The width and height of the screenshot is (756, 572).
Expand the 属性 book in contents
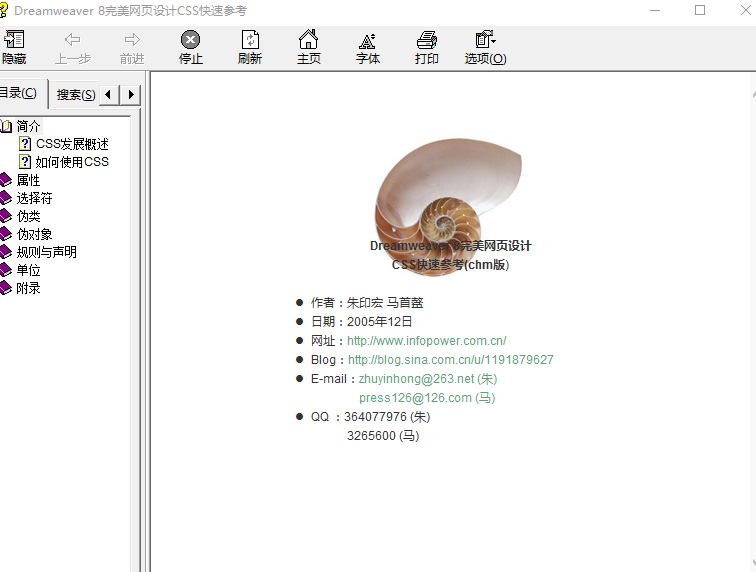[x=28, y=180]
